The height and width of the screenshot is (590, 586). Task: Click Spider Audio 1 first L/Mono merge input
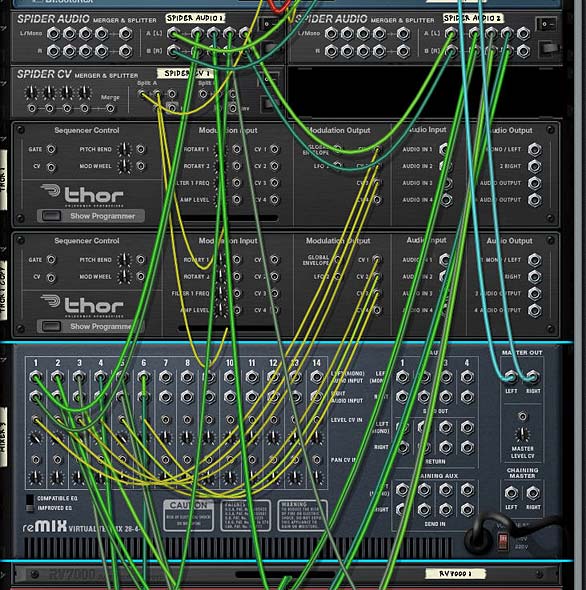pos(53,34)
